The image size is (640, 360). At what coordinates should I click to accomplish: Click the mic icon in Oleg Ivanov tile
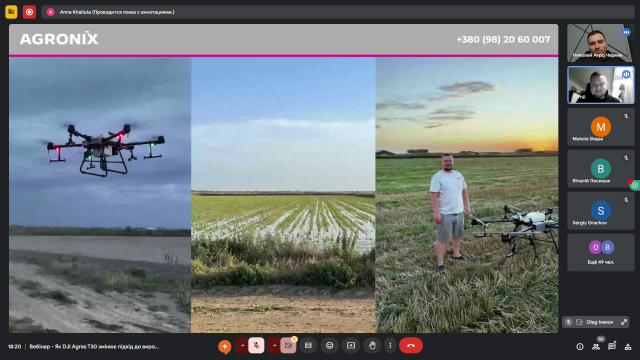pos(569,322)
